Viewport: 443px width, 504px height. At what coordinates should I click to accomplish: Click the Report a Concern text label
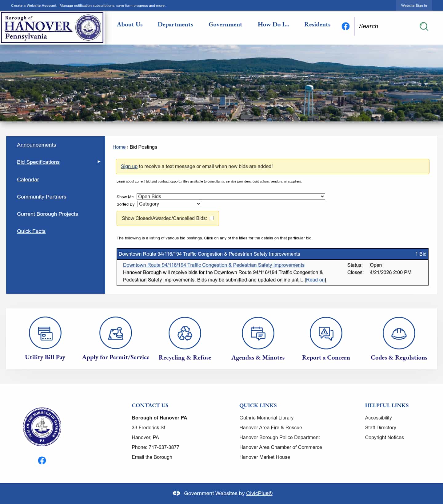pyautogui.click(x=326, y=357)
